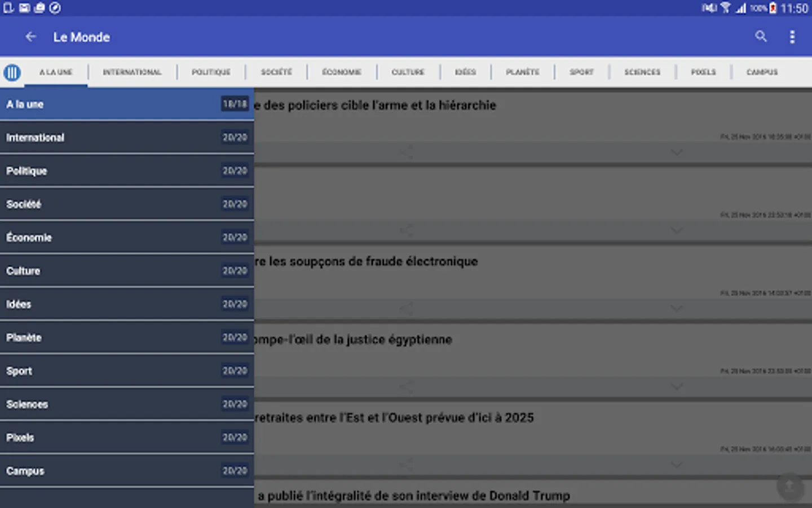Screen dimensions: 812x508
Task: Switch to the CAMPUS tab
Action: click(762, 72)
